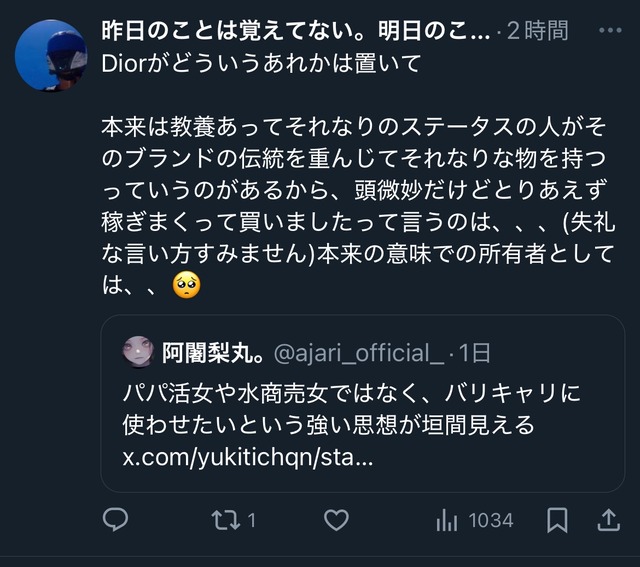Open the share tweet icon
640x567 pixels.
(x=608, y=520)
